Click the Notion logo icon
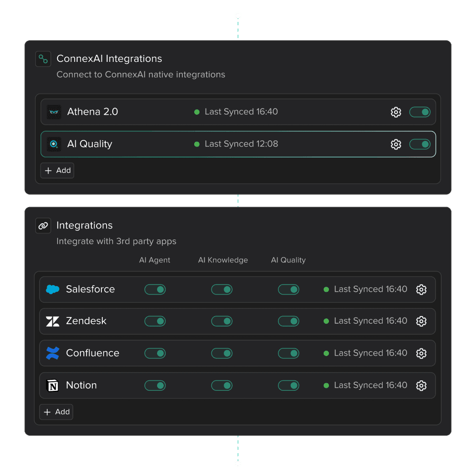This screenshot has height=476, width=476. coord(52,385)
